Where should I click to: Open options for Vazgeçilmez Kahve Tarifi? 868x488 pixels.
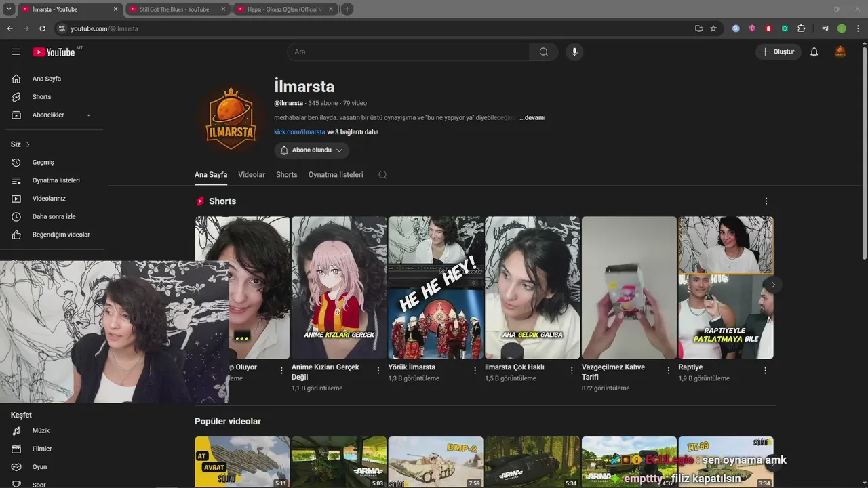(x=669, y=371)
